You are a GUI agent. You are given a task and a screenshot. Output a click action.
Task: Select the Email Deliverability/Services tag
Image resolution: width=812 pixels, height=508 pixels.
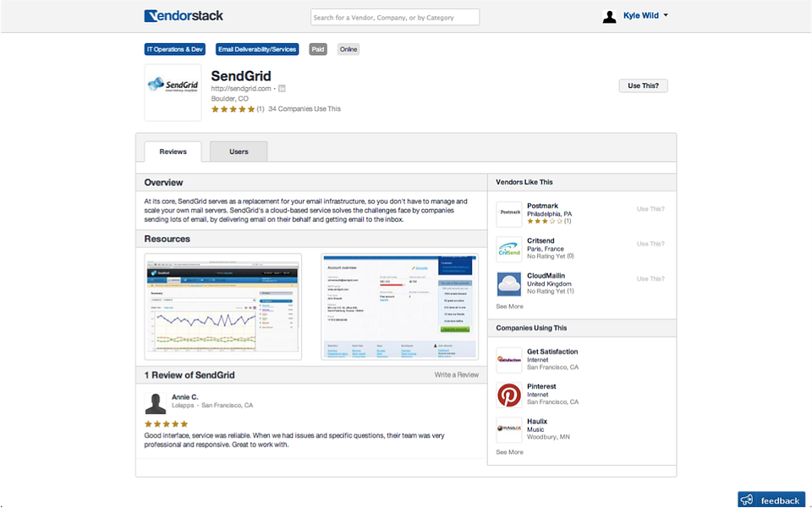257,49
